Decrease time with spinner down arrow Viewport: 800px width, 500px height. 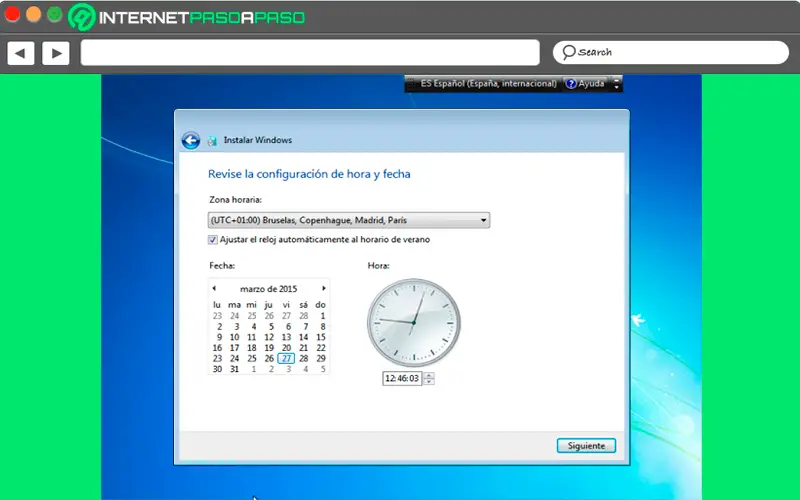click(429, 382)
